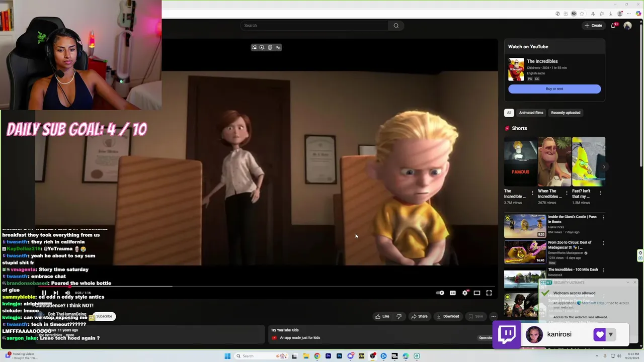Seek on the video progress bar
The image size is (644, 362).
267,286
